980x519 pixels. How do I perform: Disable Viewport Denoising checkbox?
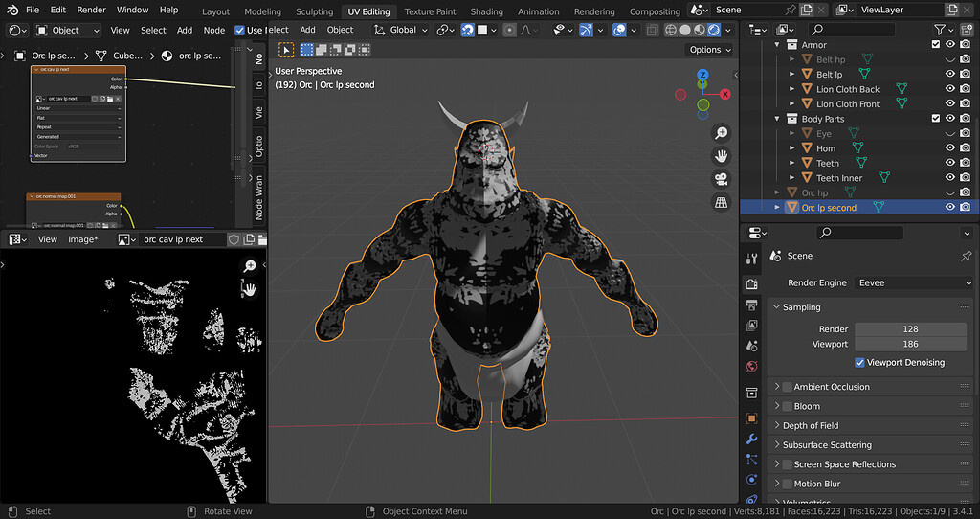[859, 363]
